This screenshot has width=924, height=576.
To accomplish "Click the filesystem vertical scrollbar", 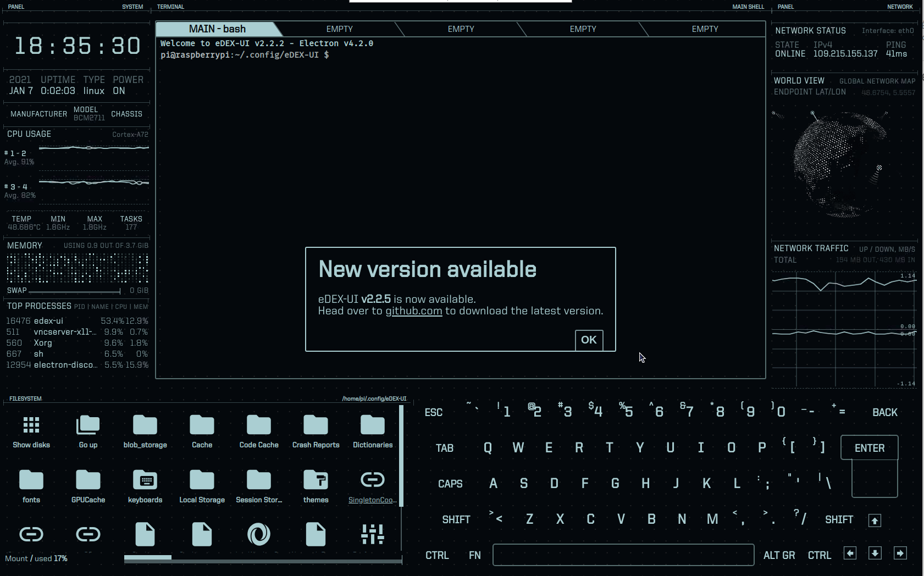I will [401, 456].
